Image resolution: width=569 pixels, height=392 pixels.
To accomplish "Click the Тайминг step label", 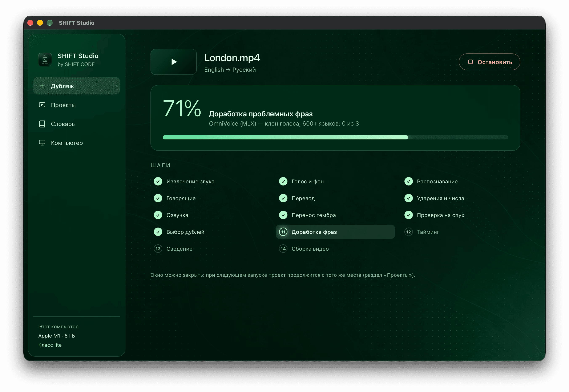I will pos(428,232).
